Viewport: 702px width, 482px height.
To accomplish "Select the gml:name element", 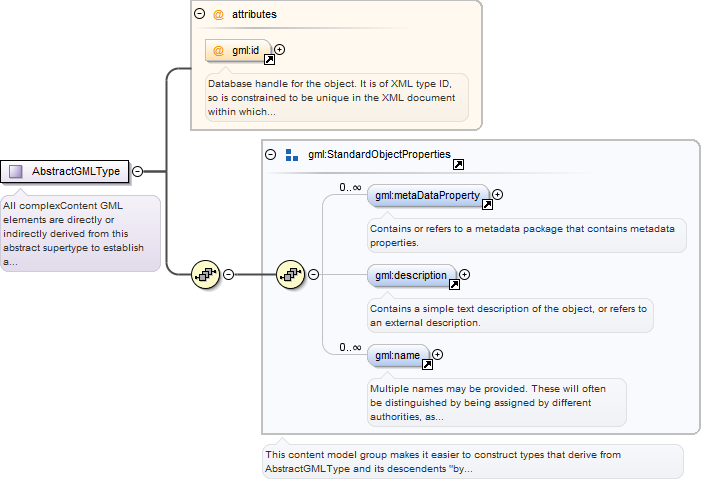I will click(x=398, y=356).
